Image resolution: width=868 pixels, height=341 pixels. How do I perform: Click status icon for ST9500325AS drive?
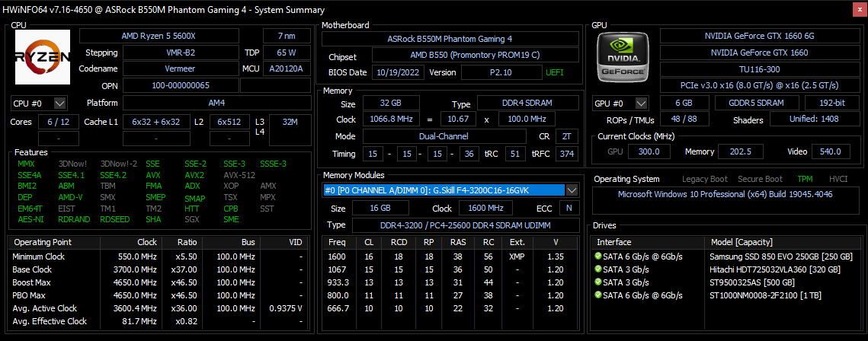tap(598, 282)
